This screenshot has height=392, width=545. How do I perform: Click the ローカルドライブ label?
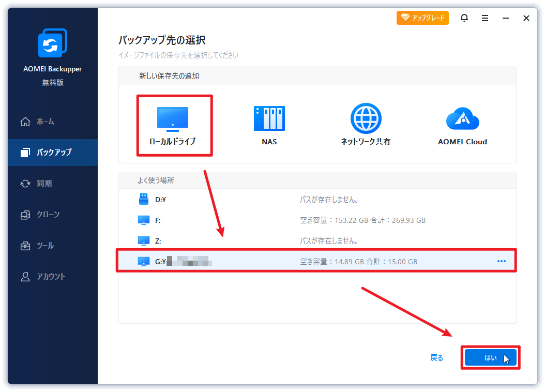(173, 141)
